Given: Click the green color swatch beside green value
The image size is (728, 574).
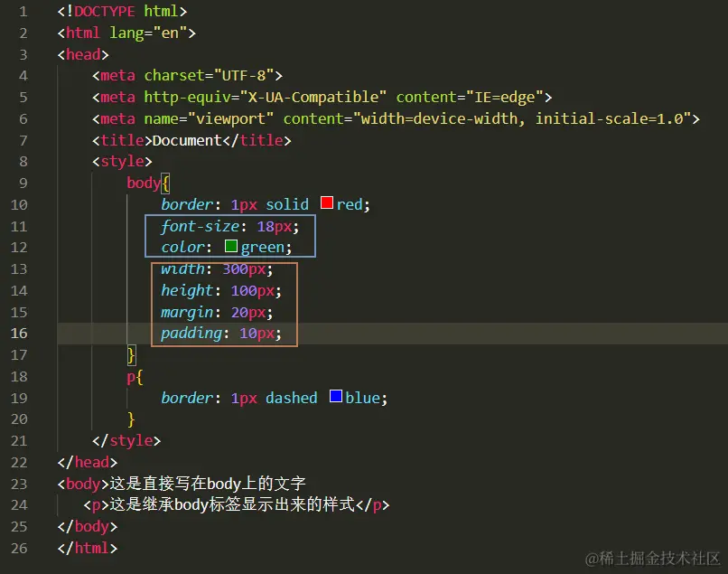Looking at the screenshot, I should click(x=231, y=246).
